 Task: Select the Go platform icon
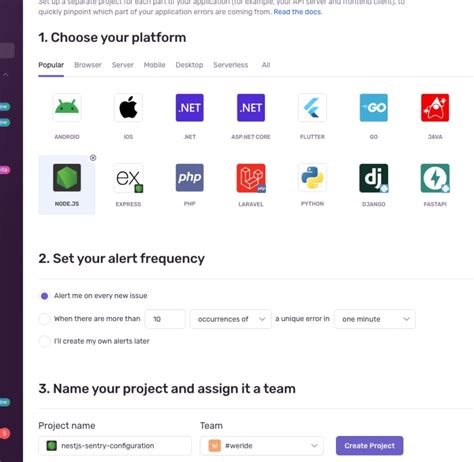374,107
